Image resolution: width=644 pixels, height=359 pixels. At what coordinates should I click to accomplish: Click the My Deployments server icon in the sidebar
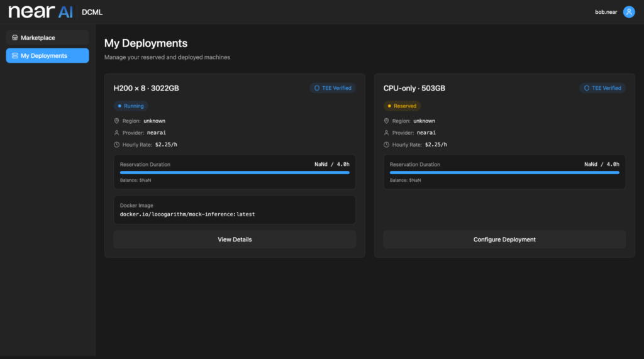15,56
